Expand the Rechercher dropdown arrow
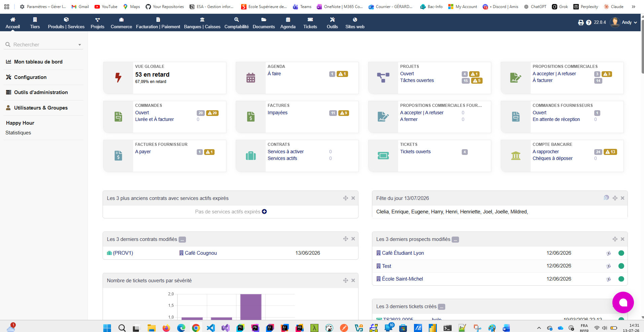Viewport: 644px width, 332px height. tap(80, 45)
